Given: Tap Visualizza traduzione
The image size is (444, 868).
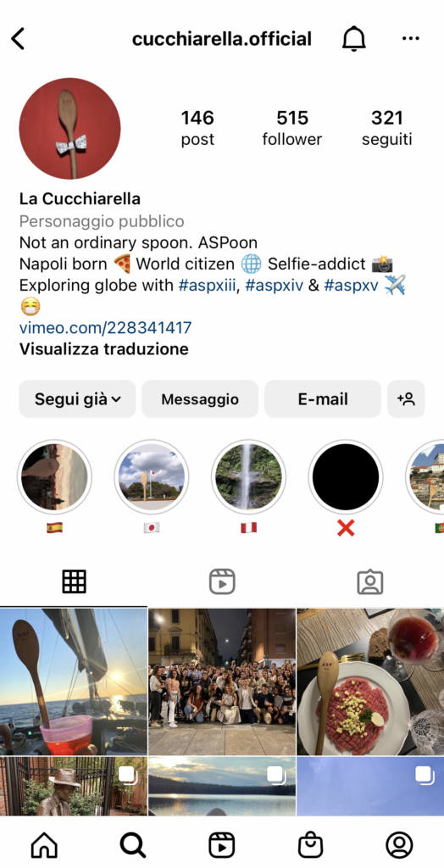Looking at the screenshot, I should click(x=103, y=349).
